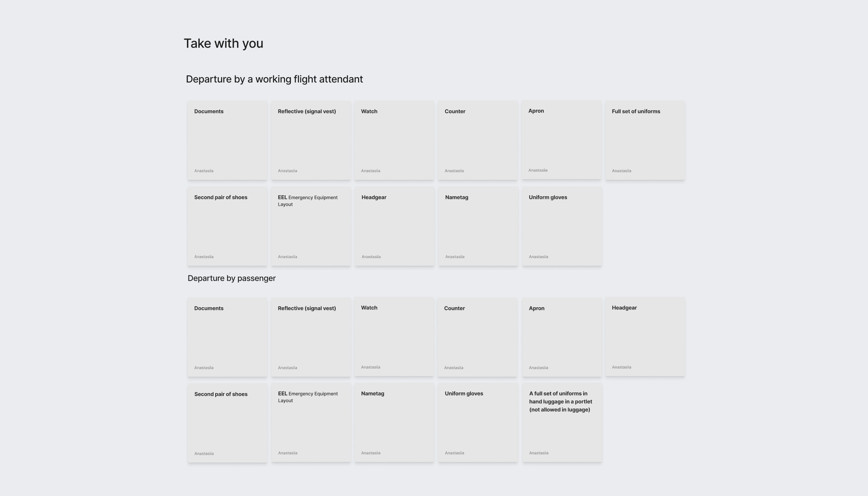Viewport: 868px width, 496px height.
Task: Click the Reflective signal vest card in the flight attendant section
Action: pyautogui.click(x=311, y=140)
